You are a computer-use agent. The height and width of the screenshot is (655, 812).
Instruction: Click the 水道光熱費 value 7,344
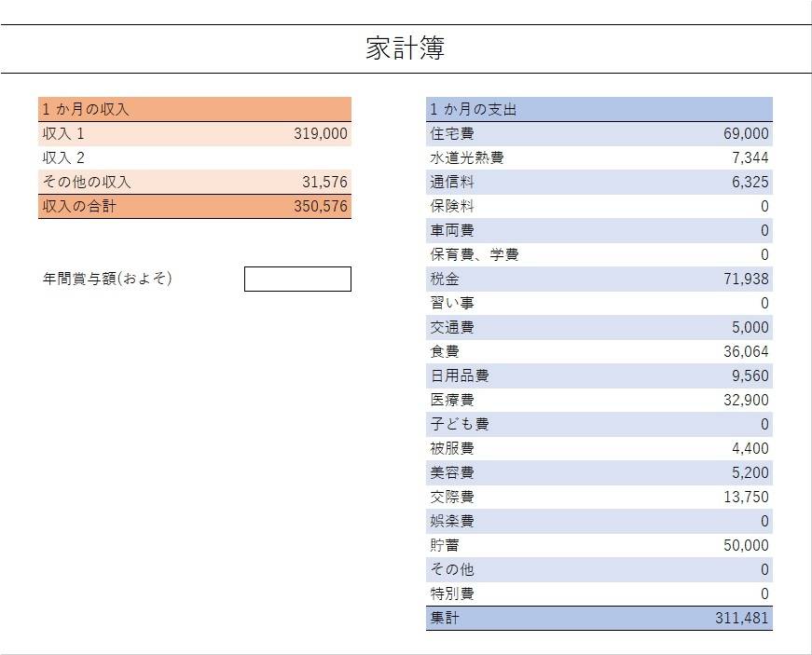point(750,157)
